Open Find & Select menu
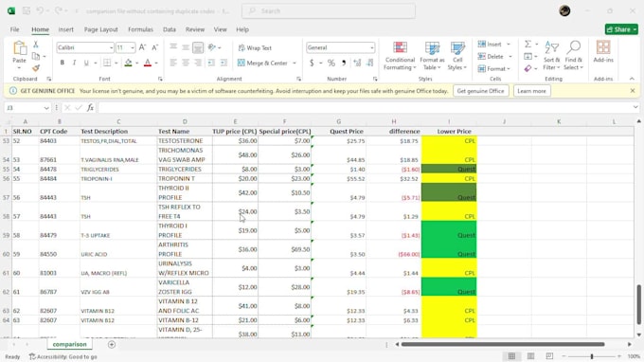This screenshot has width=644, height=362. click(573, 56)
